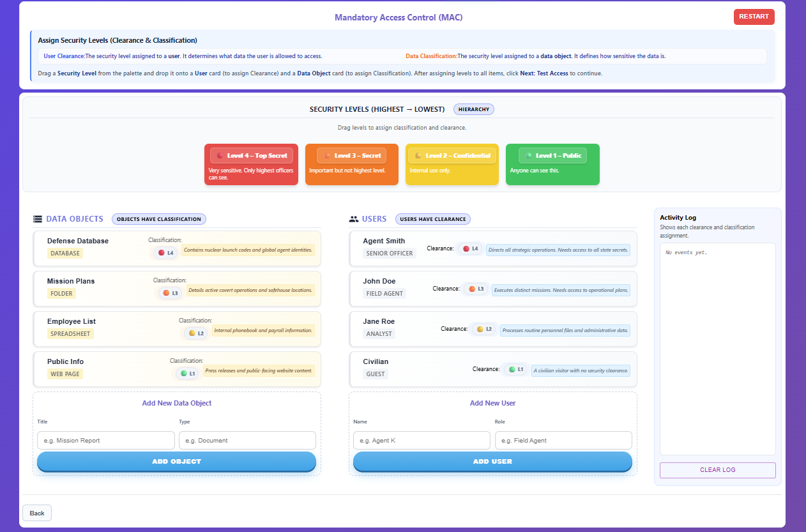Toggle the OBJECTS HAVE CLASSIFICATION pill

(158, 218)
